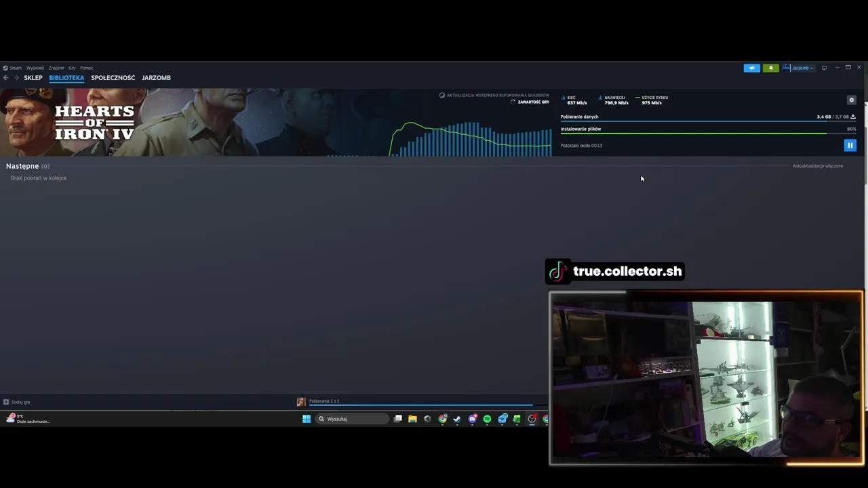Image resolution: width=868 pixels, height=488 pixels.
Task: Open the JARZOMB profile tab
Action: (156, 78)
